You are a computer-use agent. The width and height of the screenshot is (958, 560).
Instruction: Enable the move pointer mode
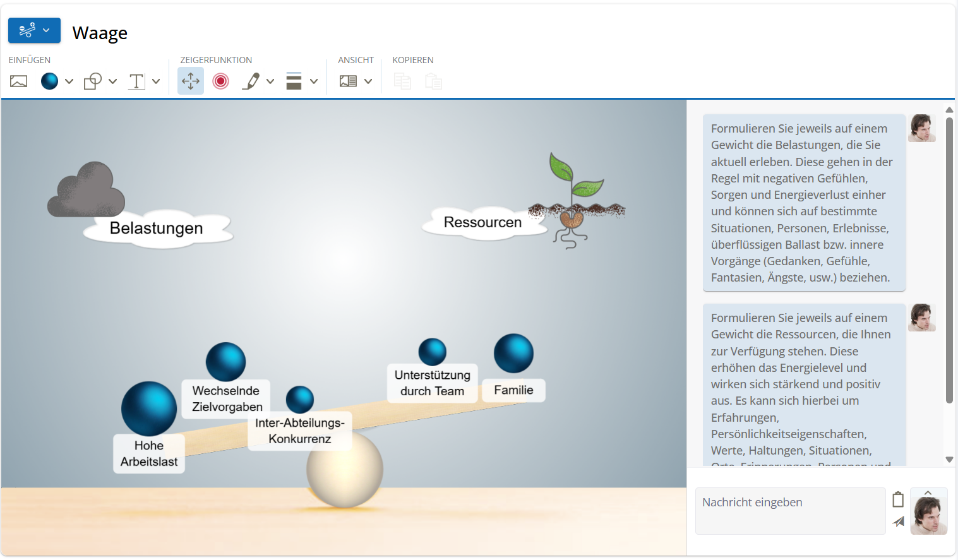click(x=191, y=81)
